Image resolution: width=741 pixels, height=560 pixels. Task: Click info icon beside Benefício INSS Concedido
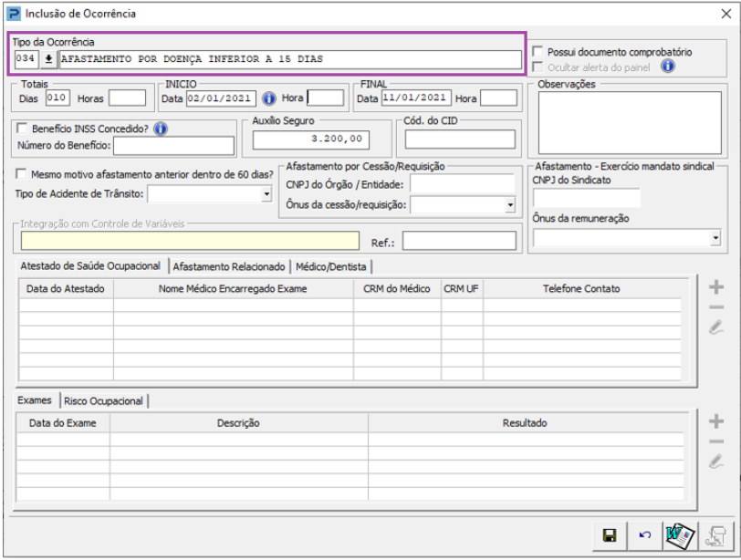point(161,129)
